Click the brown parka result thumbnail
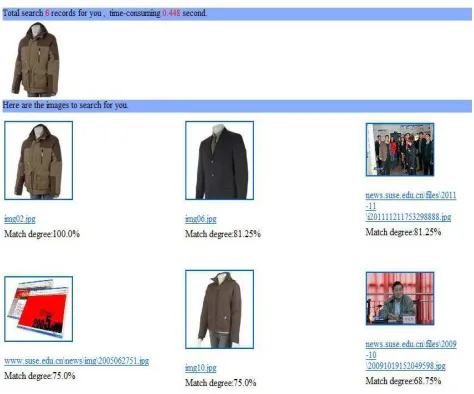This screenshot has height=394, width=474. (39, 160)
